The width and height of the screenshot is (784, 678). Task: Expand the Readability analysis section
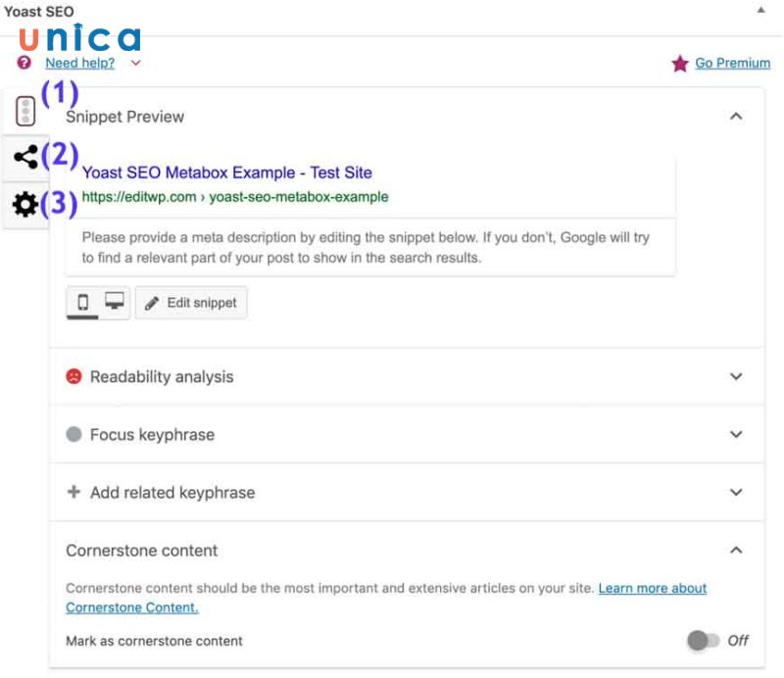click(x=736, y=376)
